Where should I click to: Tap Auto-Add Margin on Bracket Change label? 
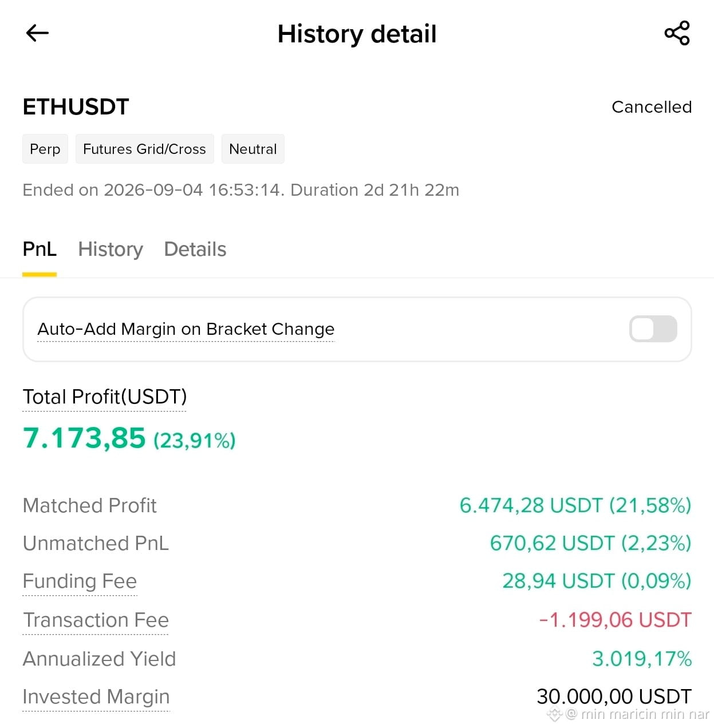(186, 329)
